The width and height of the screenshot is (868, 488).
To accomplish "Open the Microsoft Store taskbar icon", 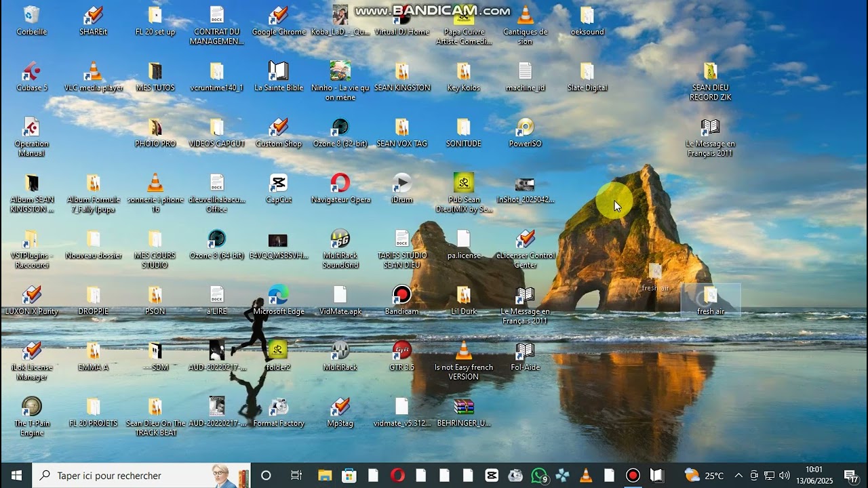I will point(349,475).
